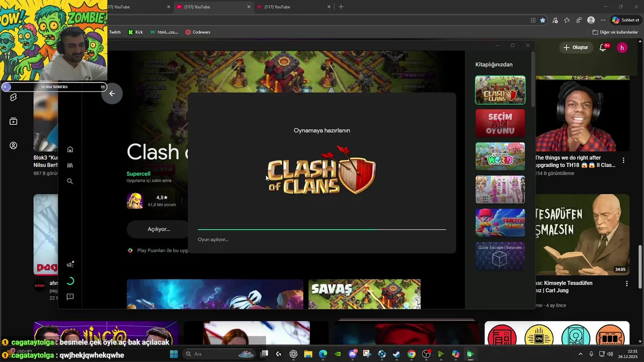The width and height of the screenshot is (644, 362).
Task: Select the paper doll dress-up library thumbnail
Action: pos(500,190)
